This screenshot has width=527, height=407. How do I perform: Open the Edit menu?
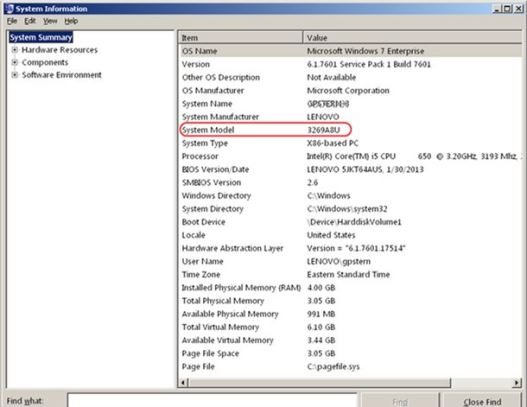coord(30,21)
